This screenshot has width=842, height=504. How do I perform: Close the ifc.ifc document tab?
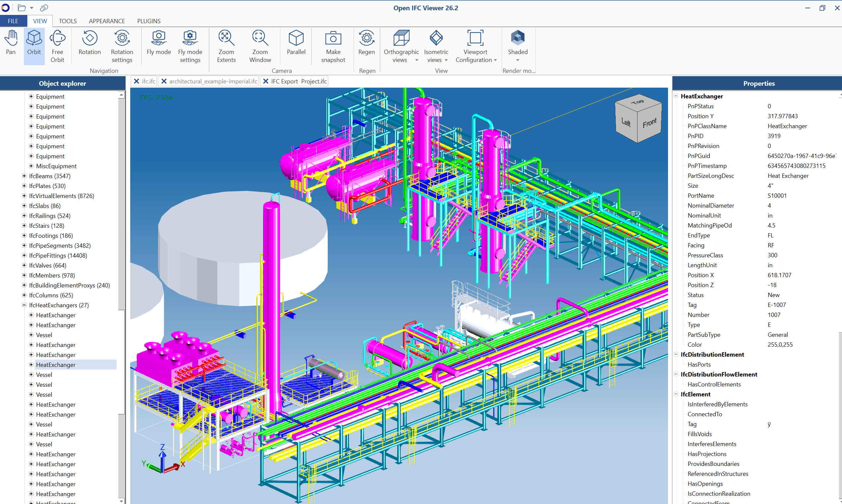[x=136, y=81]
